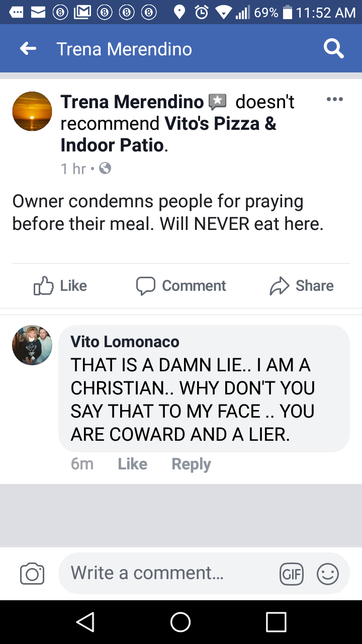Open Trena Merendino's name link in post

pyautogui.click(x=132, y=102)
